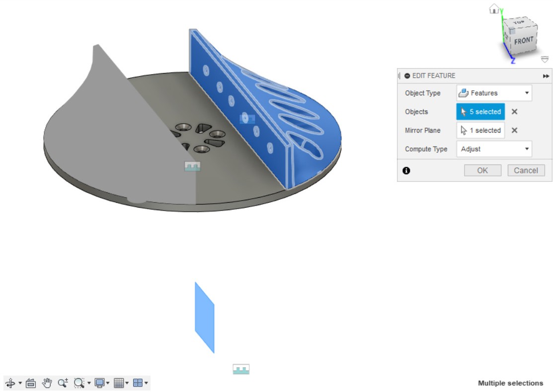Expand the Edit Feature dialog double arrows

(x=546, y=76)
